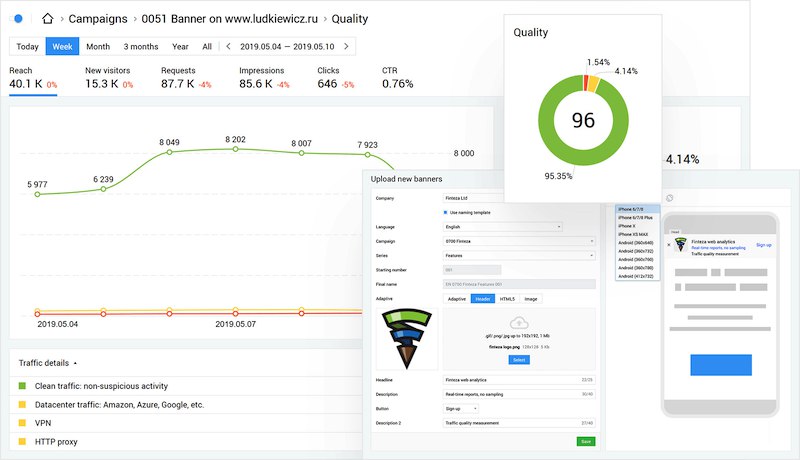Go to previous date range arrow

(229, 46)
